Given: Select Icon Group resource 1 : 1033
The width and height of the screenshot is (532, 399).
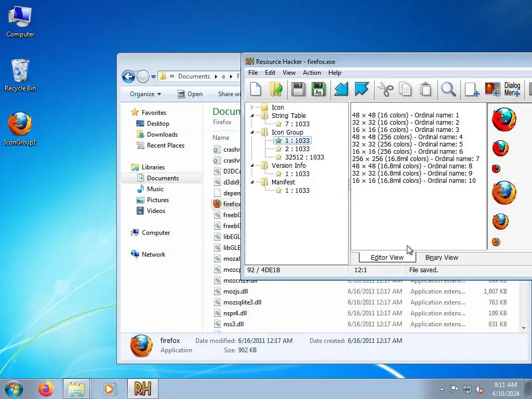Looking at the screenshot, I should pos(297,140).
